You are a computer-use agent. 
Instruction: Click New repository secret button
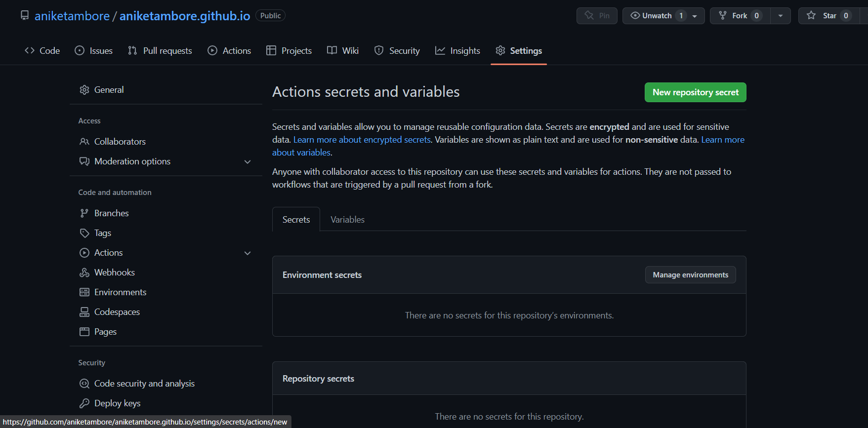coord(695,92)
